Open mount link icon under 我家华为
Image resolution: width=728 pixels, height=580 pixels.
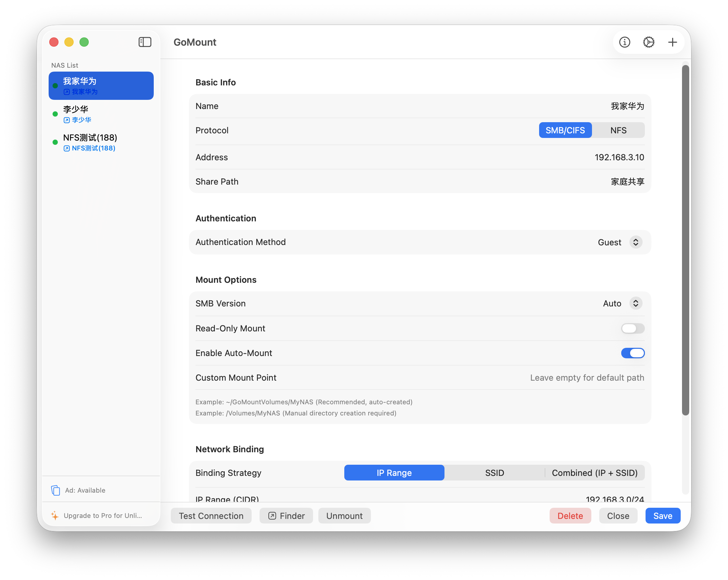(66, 92)
